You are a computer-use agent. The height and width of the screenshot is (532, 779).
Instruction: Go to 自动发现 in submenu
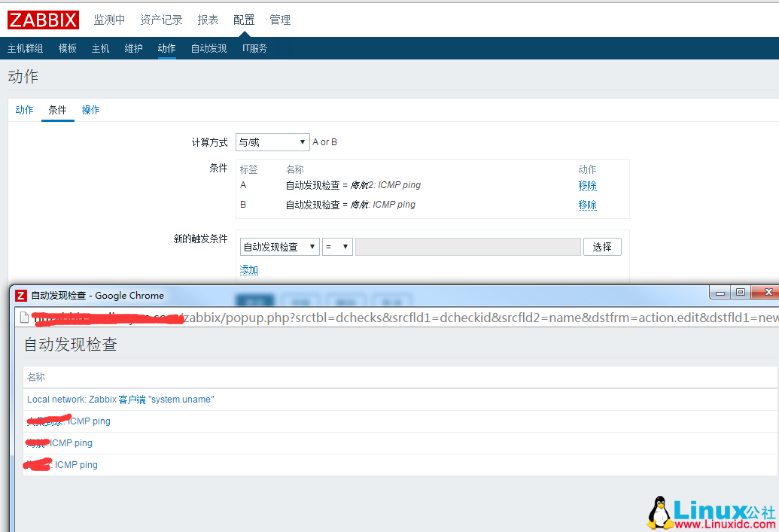[208, 48]
